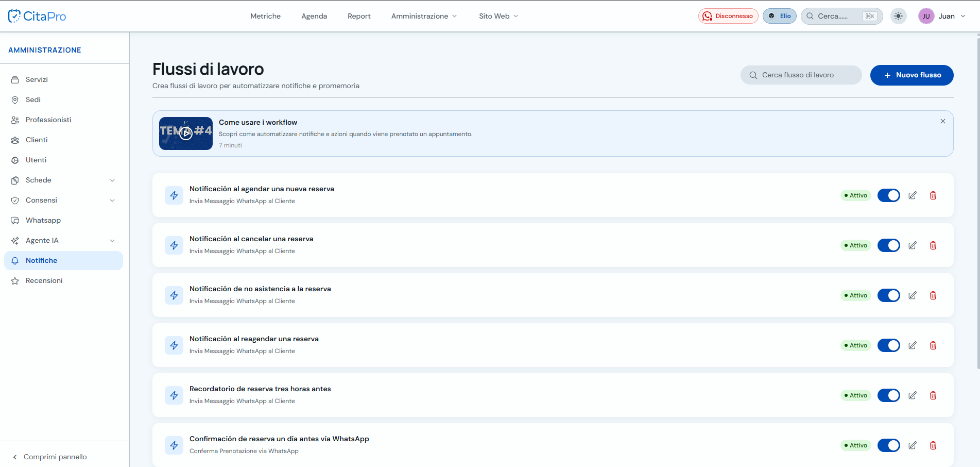Viewport: 980px width, 467px height.
Task: Disable 'Notificación al agendar una nueva reserva' switch
Action: pyautogui.click(x=889, y=195)
